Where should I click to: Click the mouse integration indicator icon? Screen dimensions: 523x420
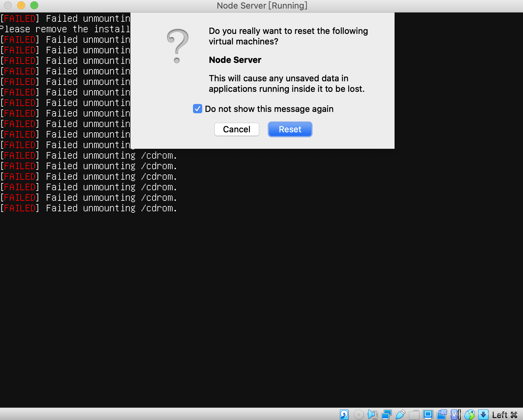pos(469,414)
